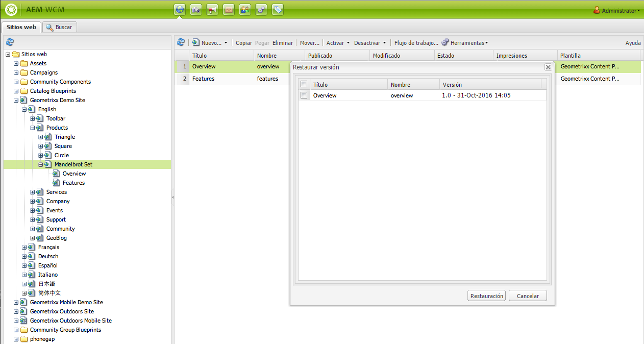Click Copiar in the toolbar
The width and height of the screenshot is (644, 344).
coord(244,43)
